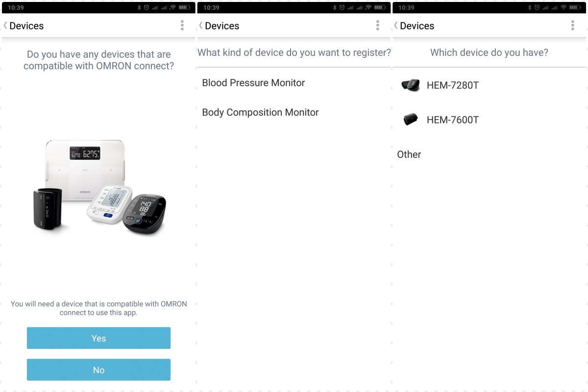
Task: Open the overflow menu on the device model screen
Action: click(572, 25)
